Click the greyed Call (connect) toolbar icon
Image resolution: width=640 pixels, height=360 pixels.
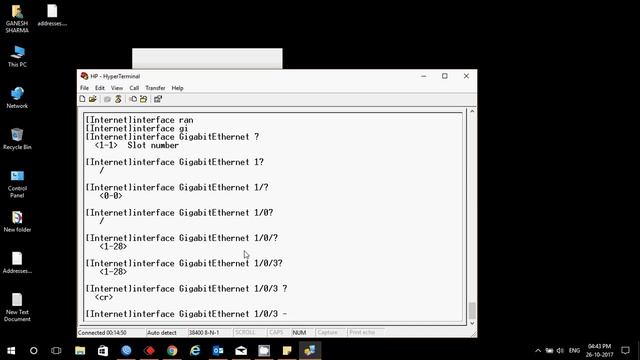[107, 99]
